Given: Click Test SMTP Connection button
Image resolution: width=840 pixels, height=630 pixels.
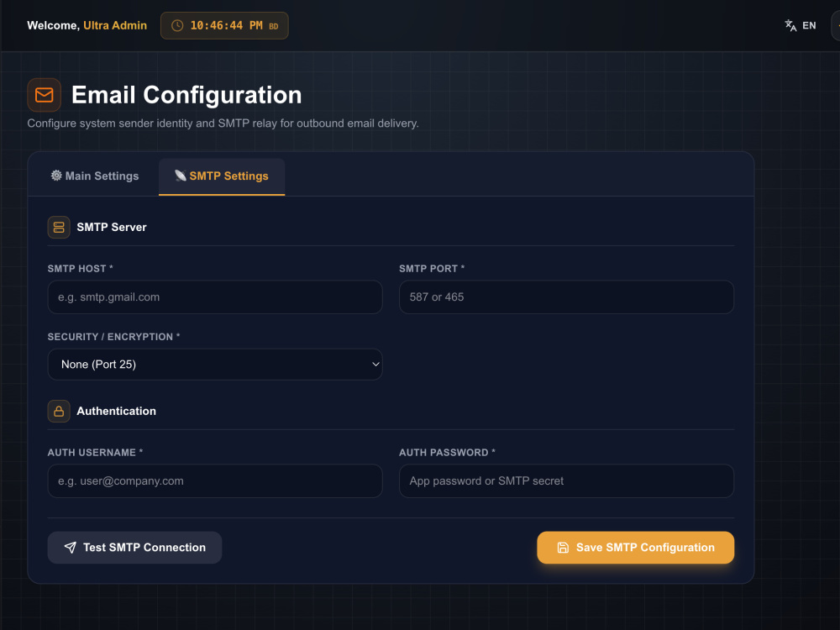Looking at the screenshot, I should pyautogui.click(x=134, y=548).
